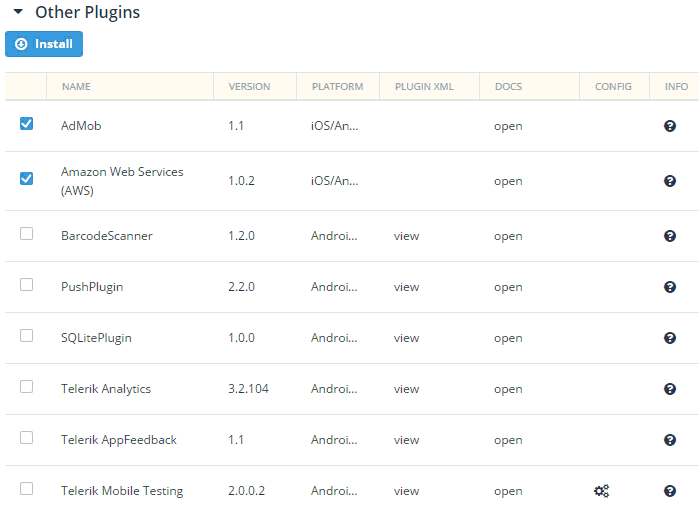Open docs for PushPlugin

pos(508,287)
